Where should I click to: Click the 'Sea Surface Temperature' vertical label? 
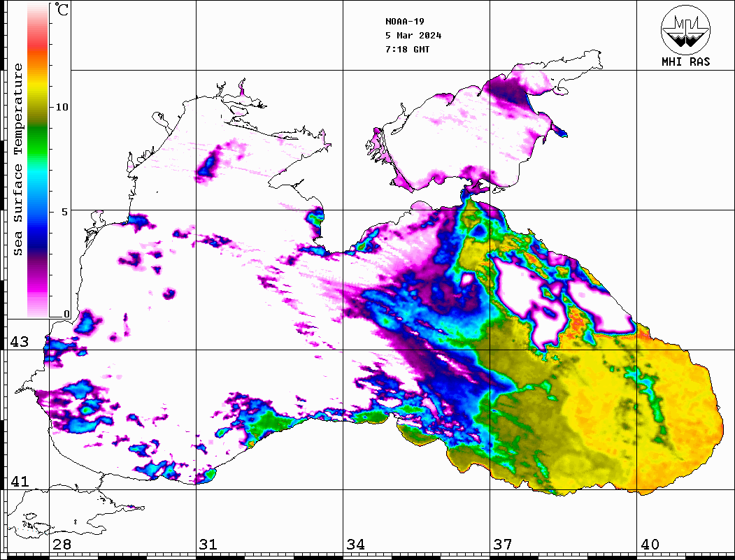pos(17,159)
